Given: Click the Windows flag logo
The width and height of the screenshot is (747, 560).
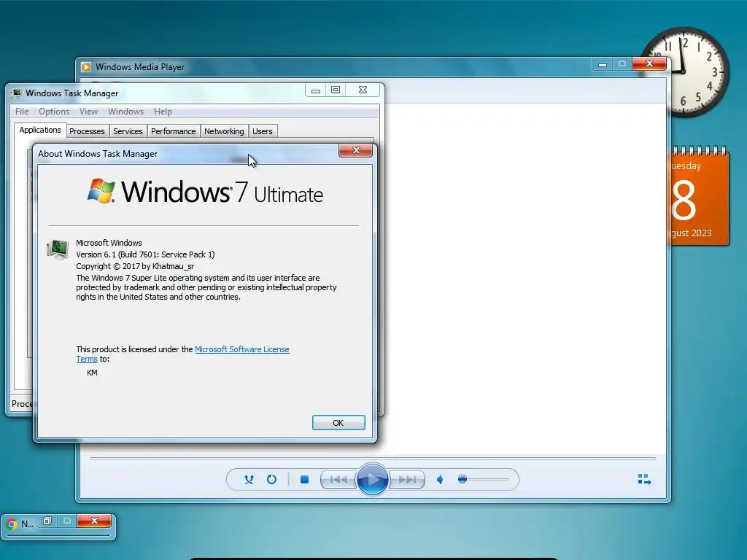Looking at the screenshot, I should (x=101, y=190).
